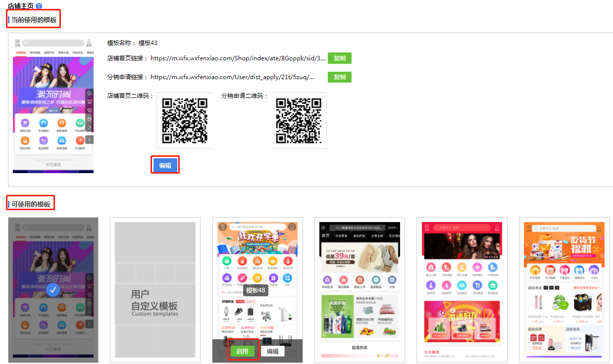Click the cart icon in current template preview
Screen dimensions: 613x364
[90, 102]
